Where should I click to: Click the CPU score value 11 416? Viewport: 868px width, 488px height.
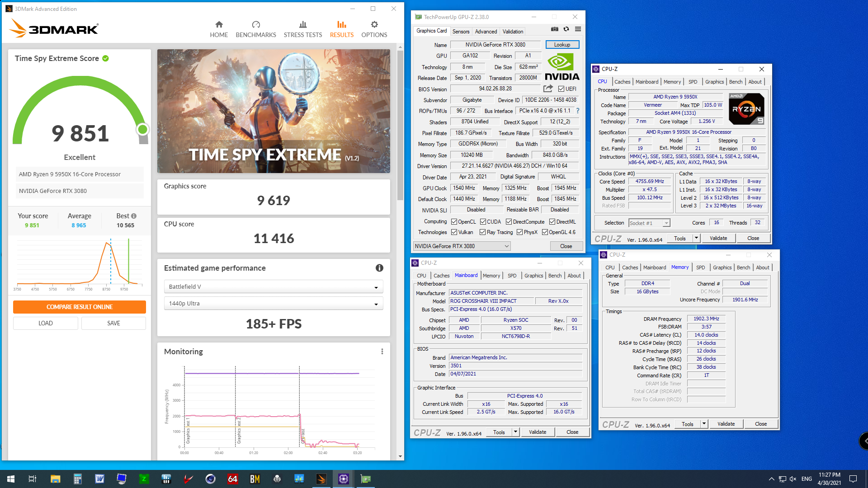274,238
